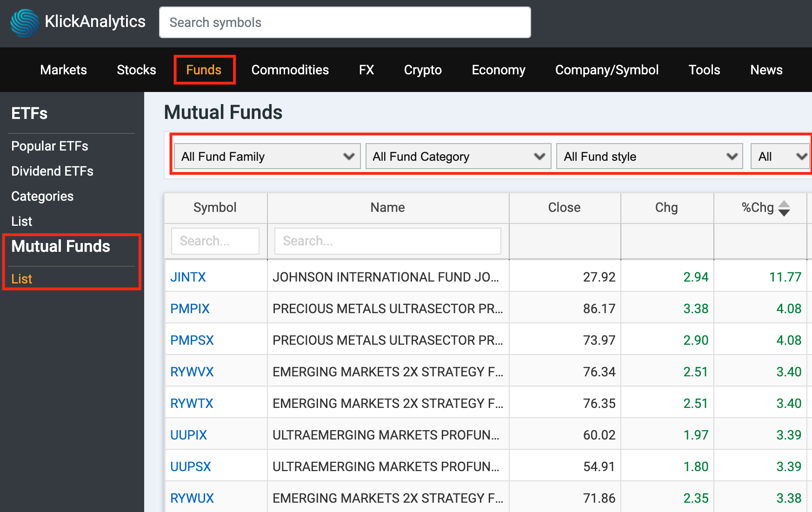The image size is (812, 512).
Task: Click the close value 71.86
Action: 599,498
